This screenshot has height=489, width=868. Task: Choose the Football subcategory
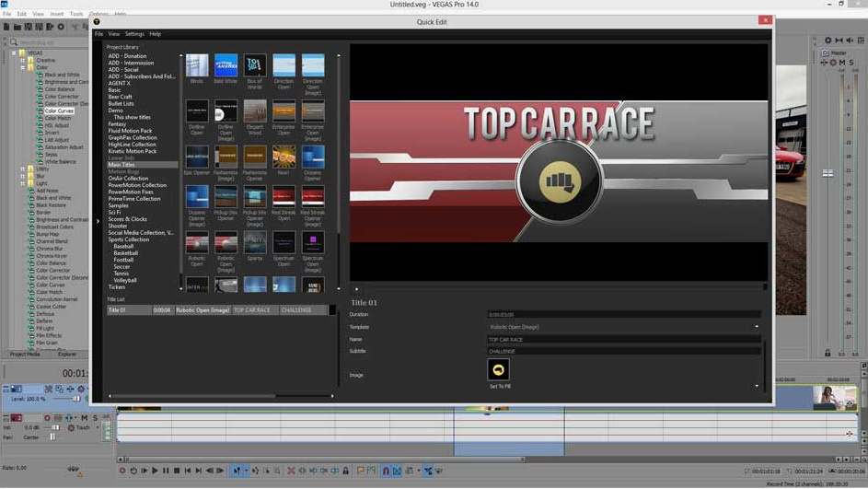pos(123,260)
